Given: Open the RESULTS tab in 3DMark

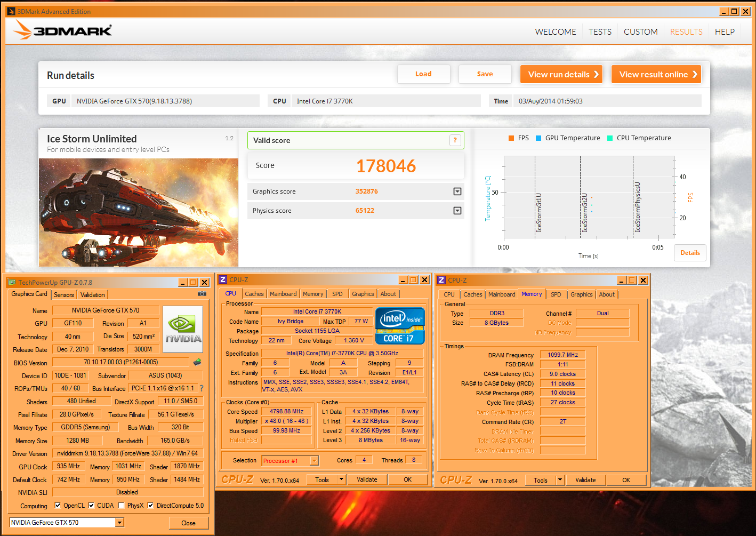Looking at the screenshot, I should pos(686,32).
